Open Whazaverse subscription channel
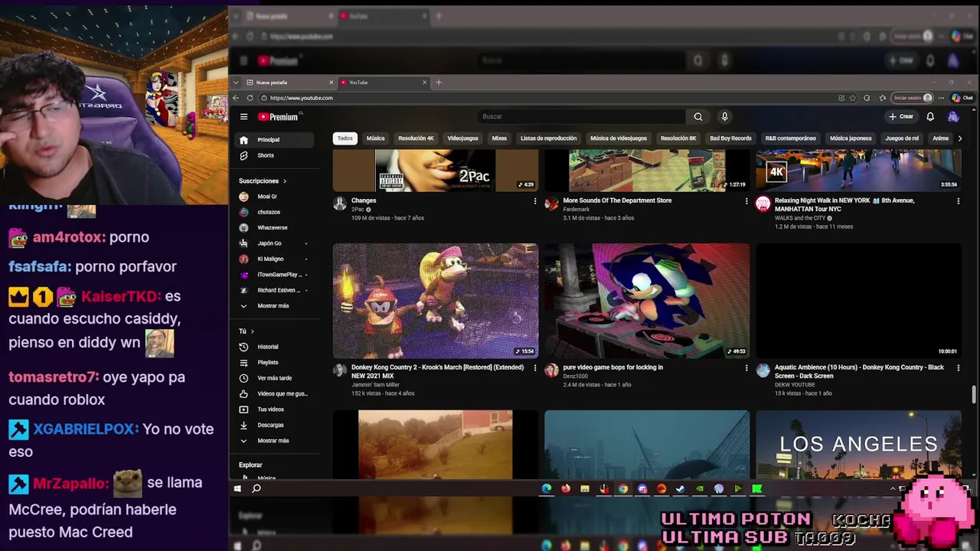980x551 pixels. pyautogui.click(x=274, y=228)
